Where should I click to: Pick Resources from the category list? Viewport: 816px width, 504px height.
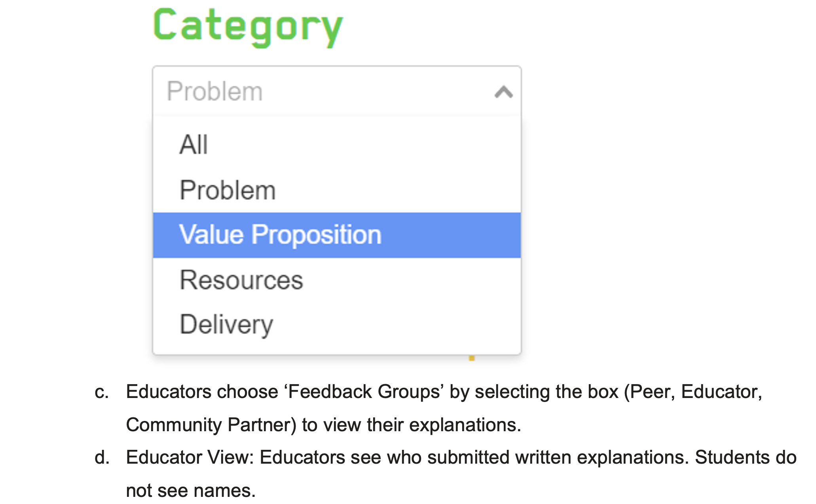(x=241, y=280)
